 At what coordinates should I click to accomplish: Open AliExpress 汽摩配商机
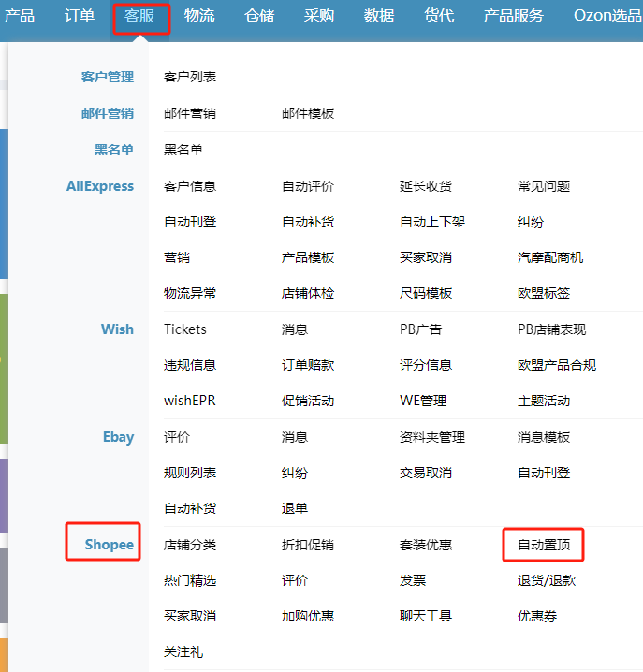550,257
